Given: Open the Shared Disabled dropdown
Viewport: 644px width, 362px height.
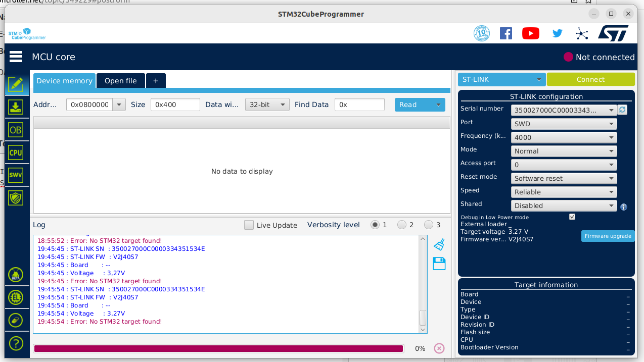Looking at the screenshot, I should pos(564,205).
